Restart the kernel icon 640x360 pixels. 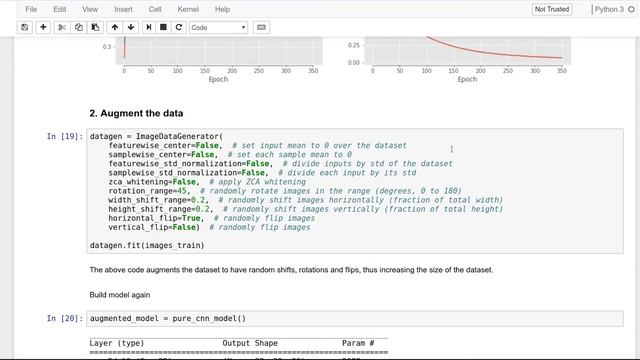pyautogui.click(x=178, y=27)
